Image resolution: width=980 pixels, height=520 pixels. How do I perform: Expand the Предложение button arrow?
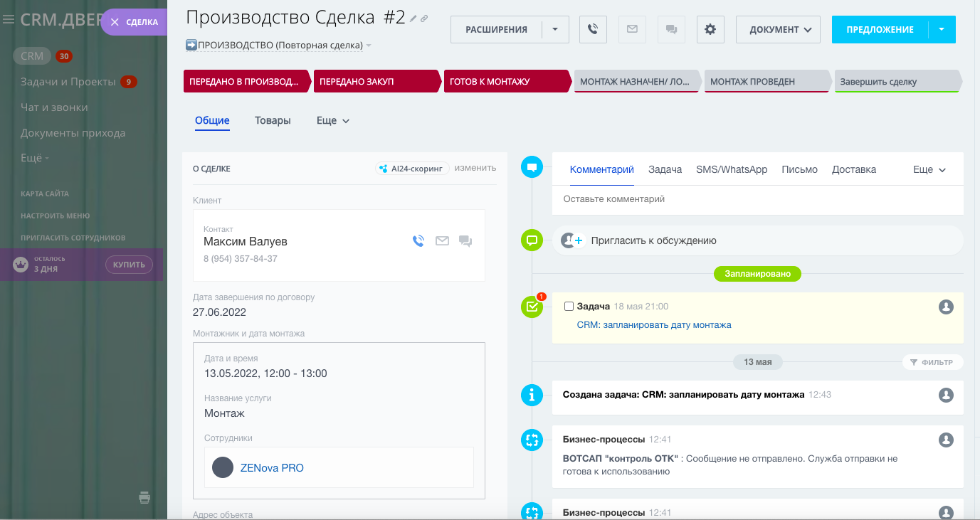pyautogui.click(x=942, y=29)
